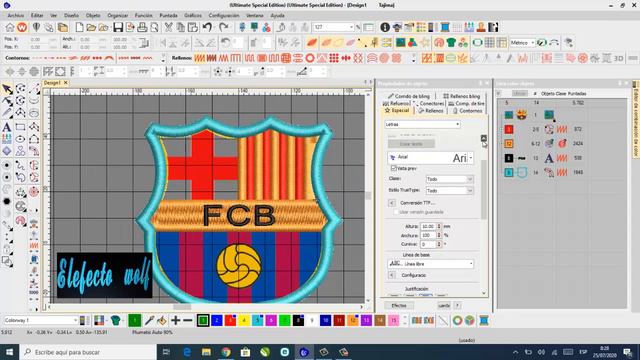Toggle the 3D view icon
The image size is (640, 360).
pyautogui.click(x=618, y=58)
